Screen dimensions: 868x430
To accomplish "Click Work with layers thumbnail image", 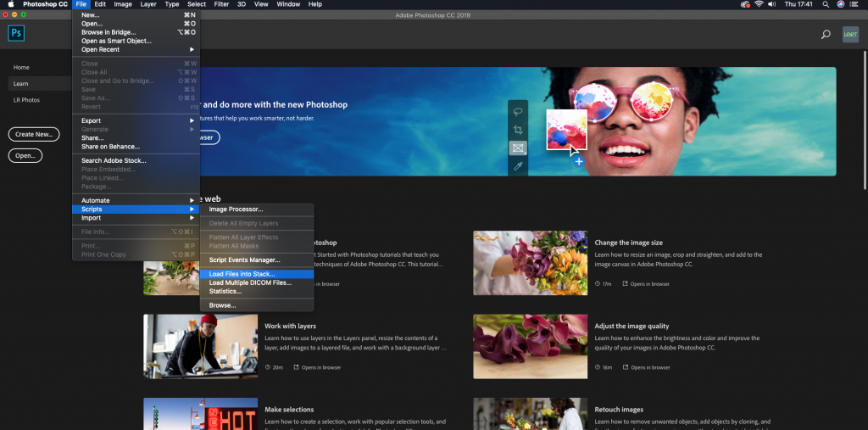I will [200, 347].
